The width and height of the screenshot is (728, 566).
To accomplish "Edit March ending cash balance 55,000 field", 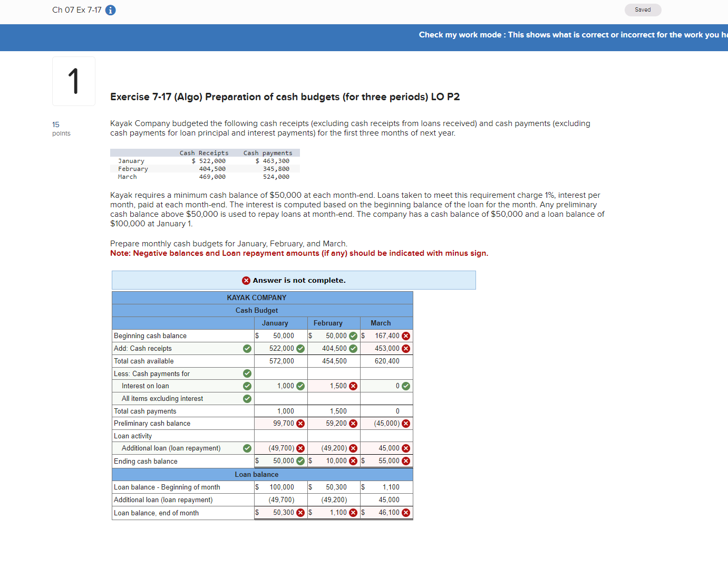I will 387,461.
